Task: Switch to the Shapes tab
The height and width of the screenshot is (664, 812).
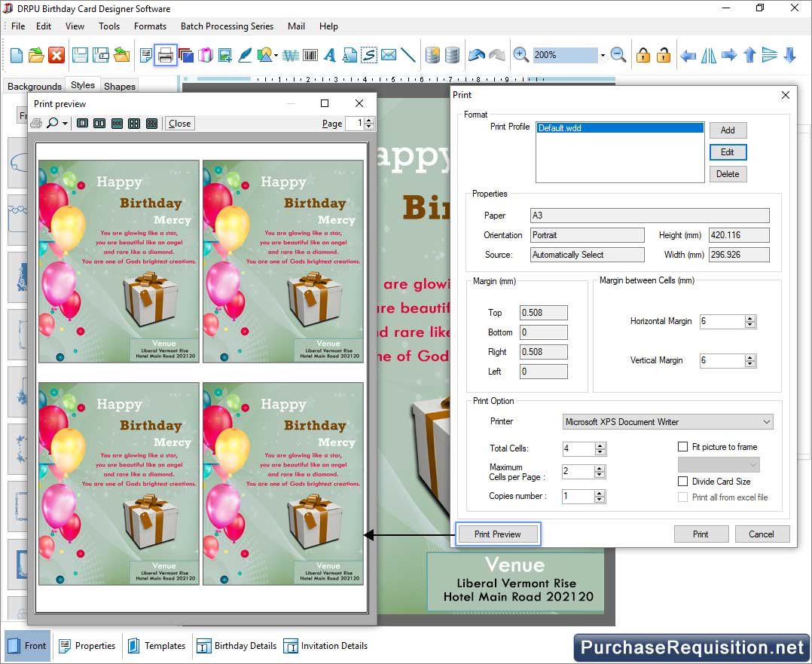Action: (x=120, y=86)
